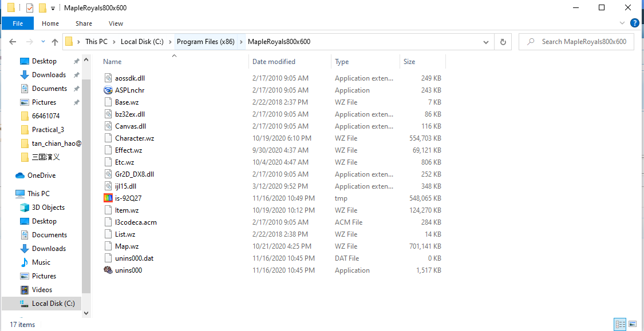
Task: Click the navigation pane scrollbar down arrow
Action: coord(86,313)
